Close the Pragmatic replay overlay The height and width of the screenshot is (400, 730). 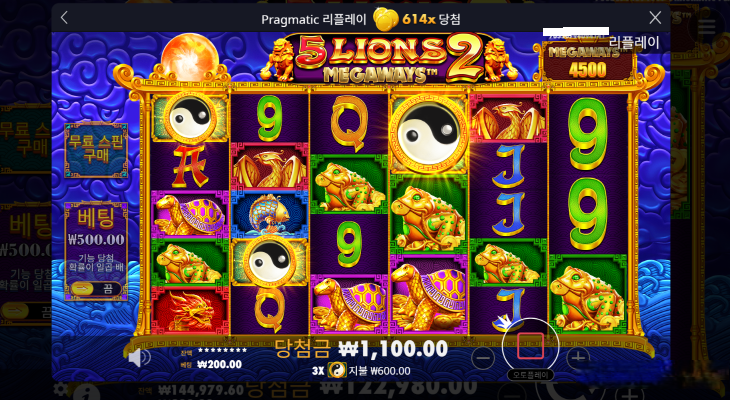[655, 18]
